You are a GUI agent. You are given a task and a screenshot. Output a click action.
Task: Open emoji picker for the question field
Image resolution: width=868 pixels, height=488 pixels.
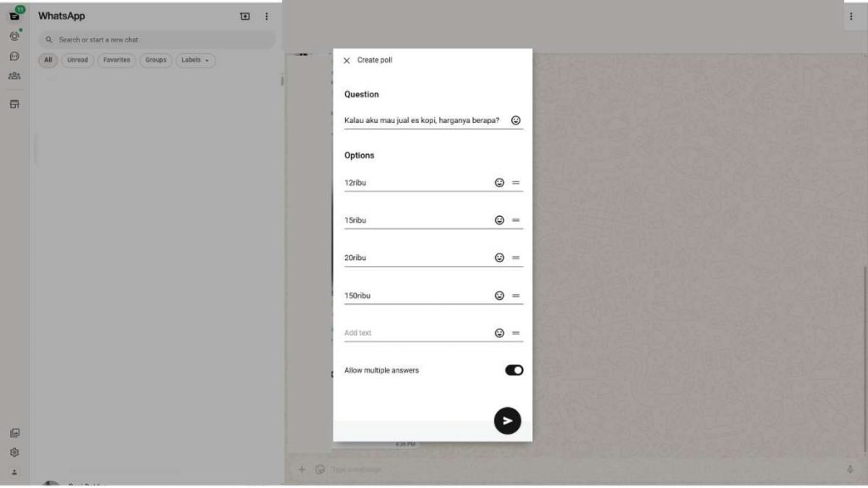515,120
